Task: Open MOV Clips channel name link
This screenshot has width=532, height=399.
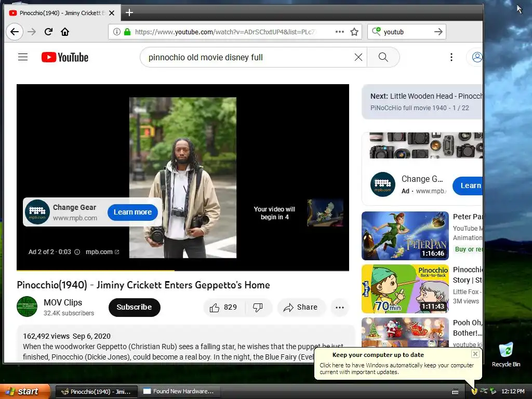Action: [63, 302]
